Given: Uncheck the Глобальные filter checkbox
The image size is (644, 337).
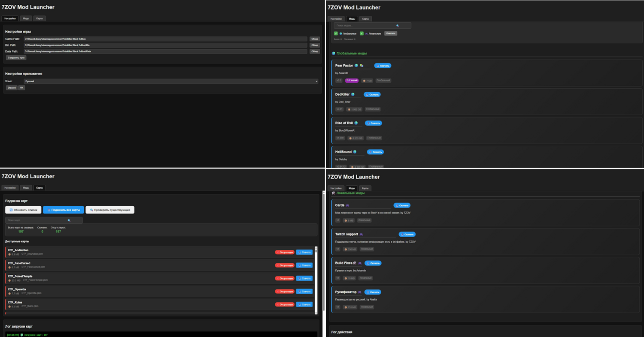Looking at the screenshot, I should tap(336, 33).
